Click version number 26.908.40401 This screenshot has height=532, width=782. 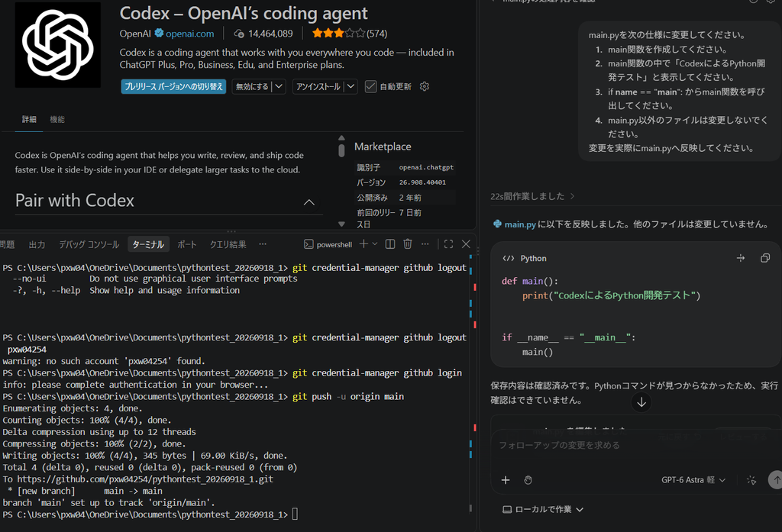(x=422, y=182)
